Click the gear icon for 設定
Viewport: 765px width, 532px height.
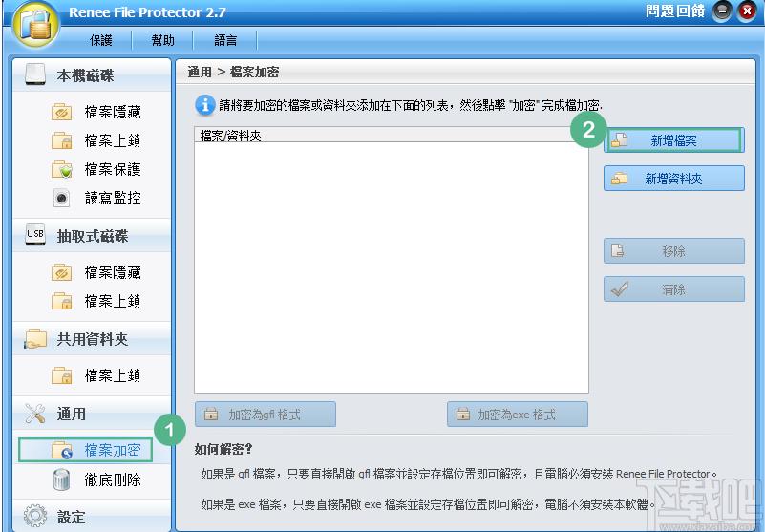pyautogui.click(x=35, y=516)
